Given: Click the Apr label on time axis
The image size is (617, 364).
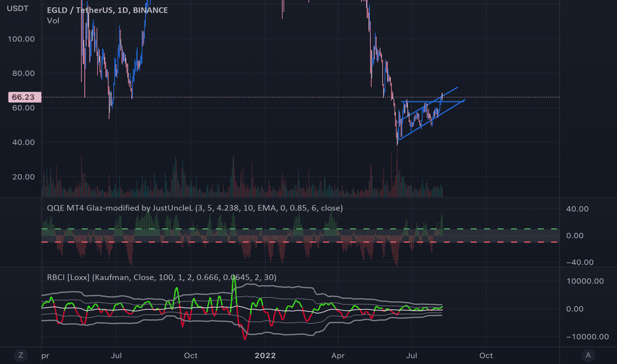Looking at the screenshot, I should (338, 355).
